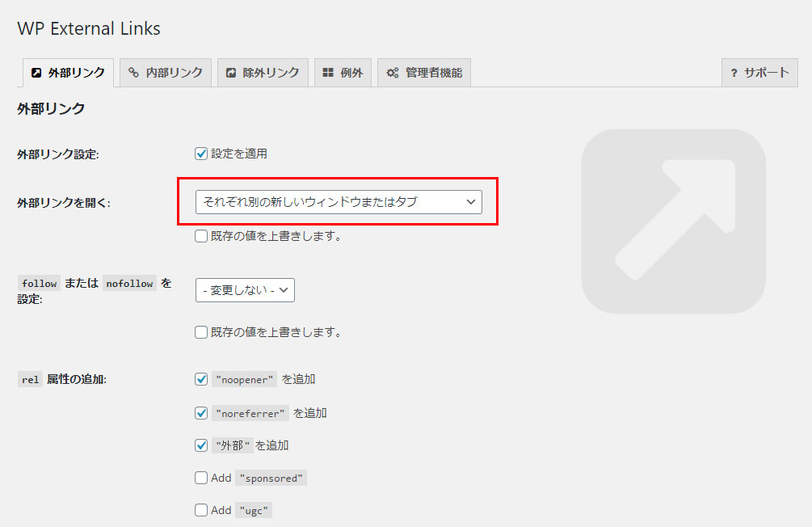Click the 管理者機能 tab gears icon

click(393, 73)
